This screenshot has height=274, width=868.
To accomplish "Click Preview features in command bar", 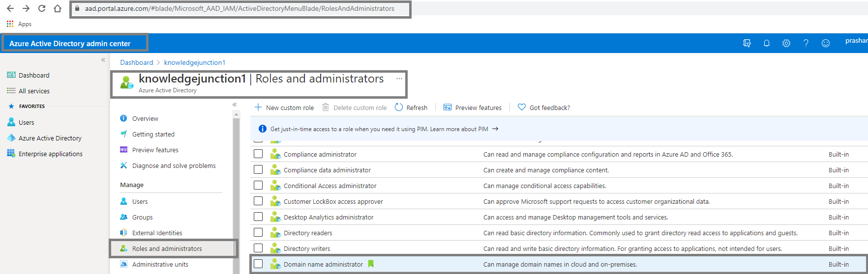I will coord(473,108).
